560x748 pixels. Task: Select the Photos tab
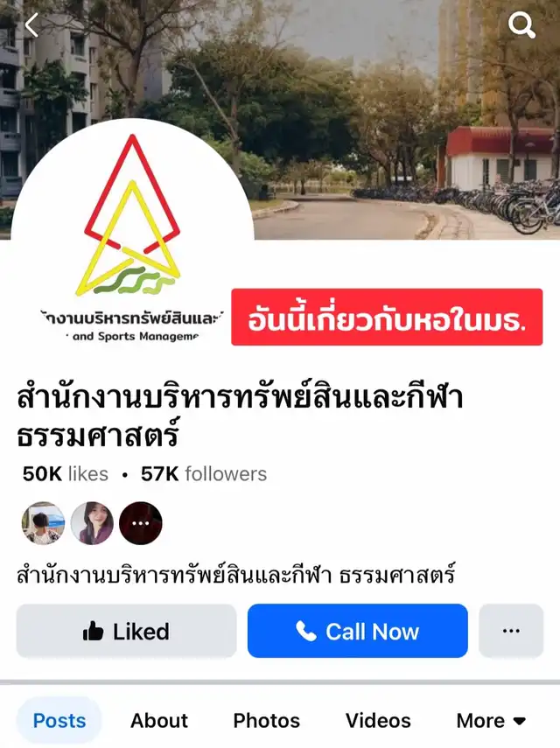point(266,720)
